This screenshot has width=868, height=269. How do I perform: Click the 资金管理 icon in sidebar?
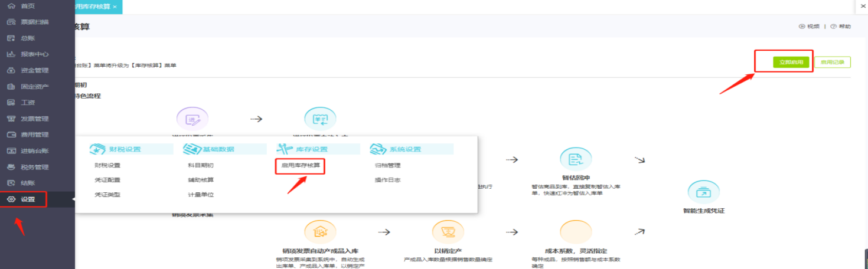pyautogui.click(x=10, y=70)
